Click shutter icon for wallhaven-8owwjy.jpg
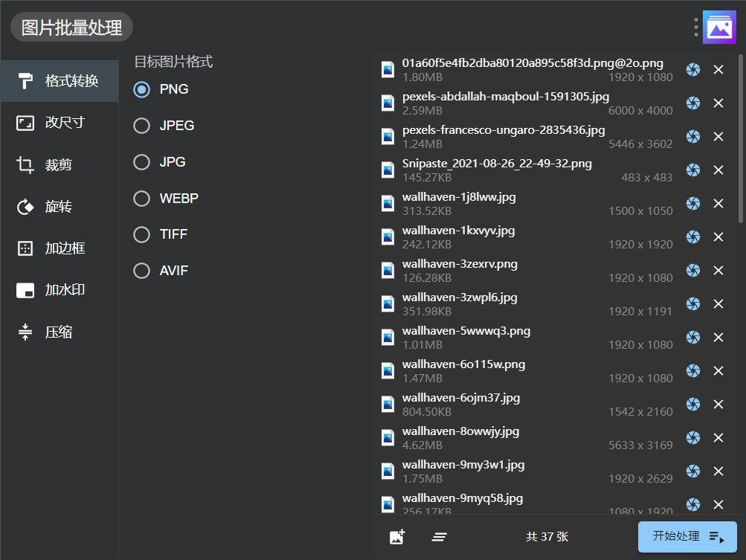The image size is (746, 560). (693, 438)
